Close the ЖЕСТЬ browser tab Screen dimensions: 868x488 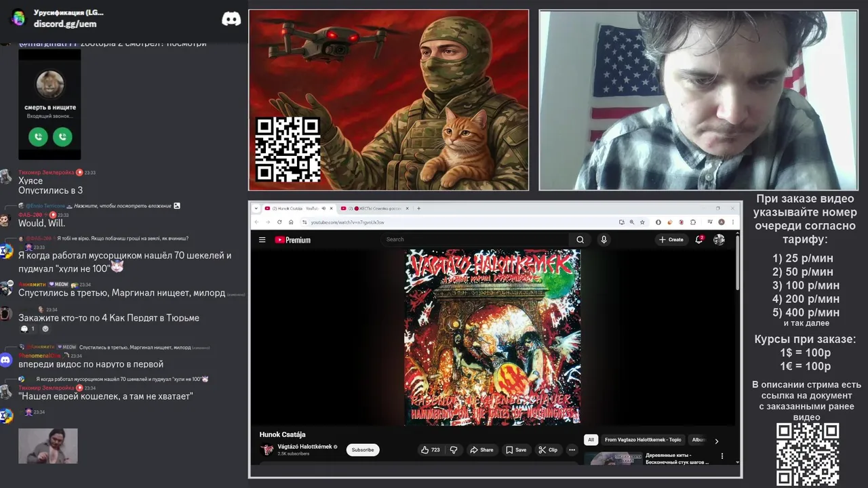(x=408, y=209)
